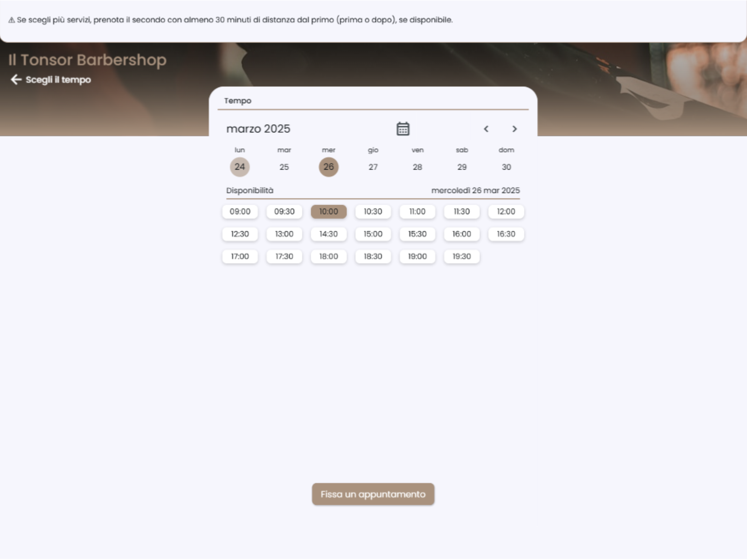Click the mercoledì 26 mar 2025 date text
747x560 pixels.
(x=475, y=191)
